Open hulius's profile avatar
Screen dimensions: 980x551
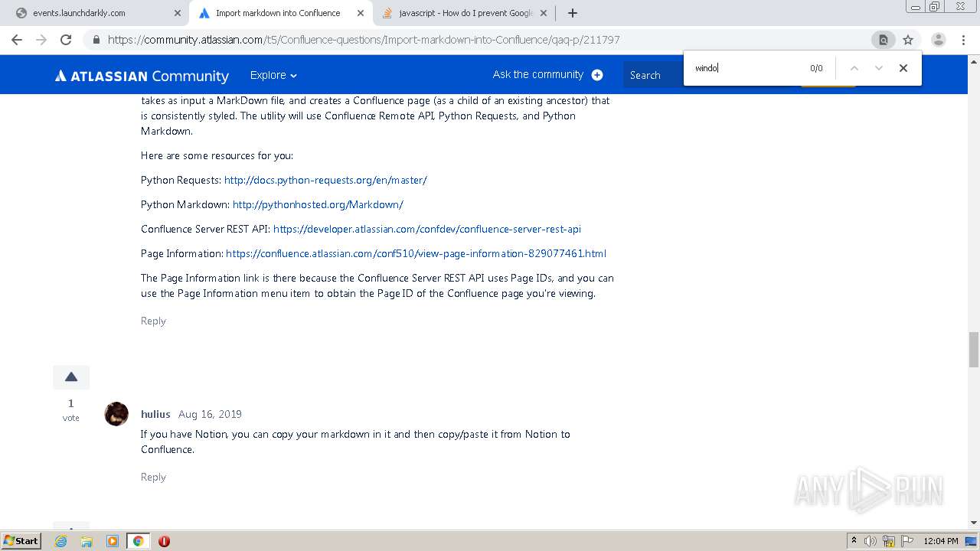(x=116, y=414)
